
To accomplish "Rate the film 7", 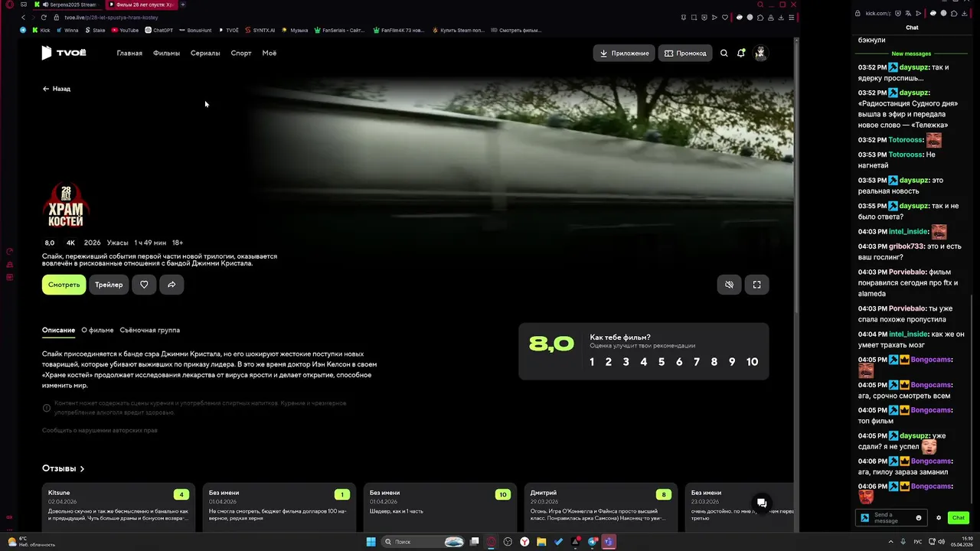I will [x=697, y=362].
